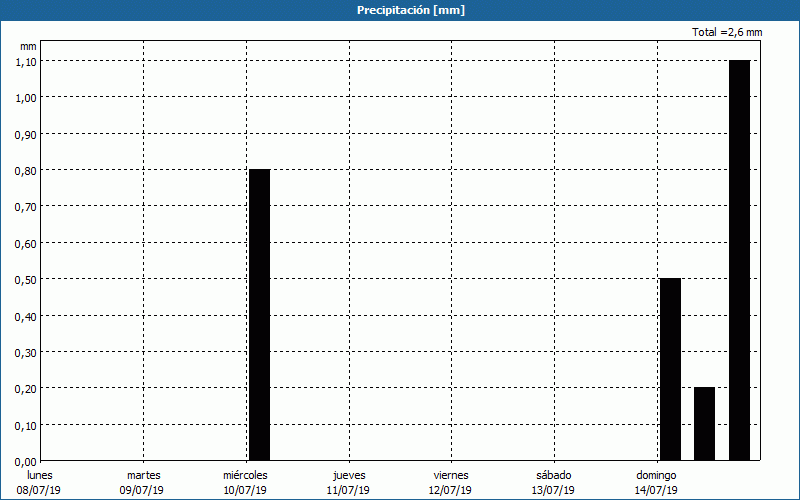
Task: Click the Precipitación [mm] title bar
Action: coord(400,10)
